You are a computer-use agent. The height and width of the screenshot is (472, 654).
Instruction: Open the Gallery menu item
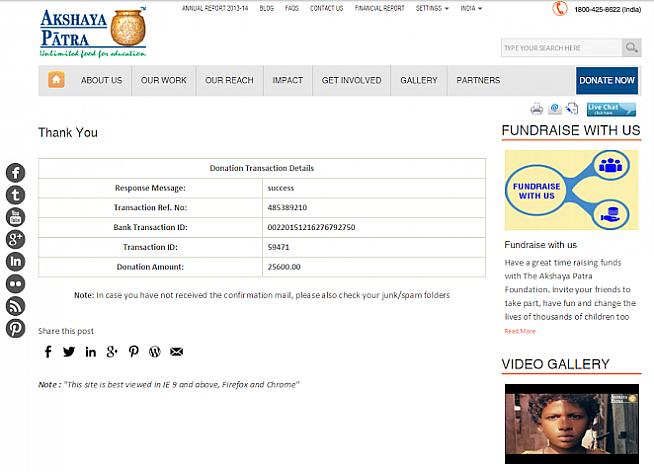click(x=419, y=80)
